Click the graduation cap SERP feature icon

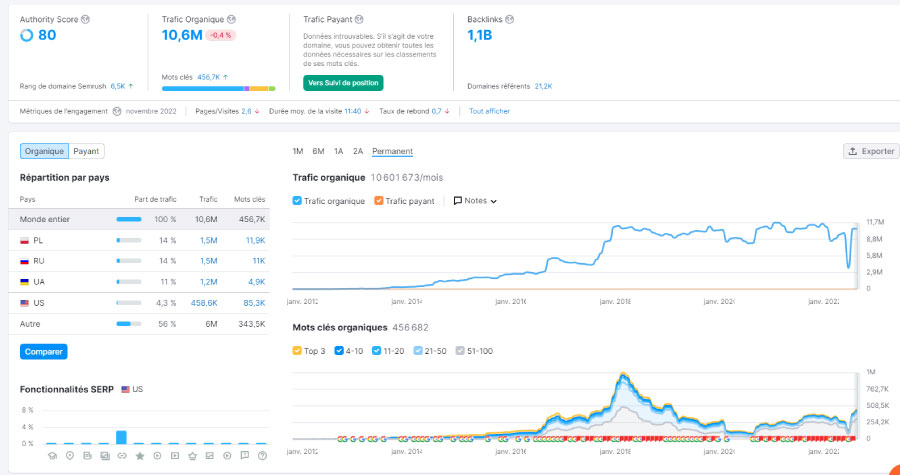click(x=52, y=456)
